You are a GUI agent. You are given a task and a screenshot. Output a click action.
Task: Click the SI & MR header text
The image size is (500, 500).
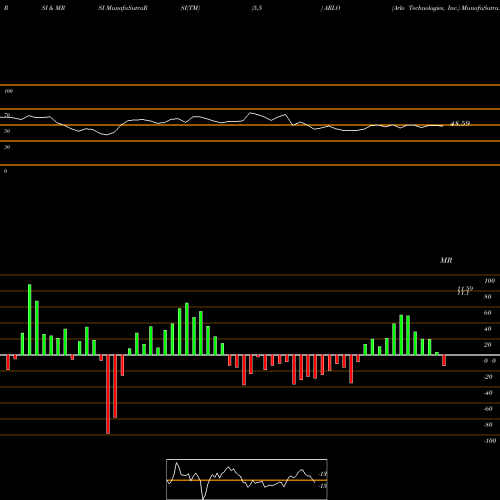click(53, 8)
